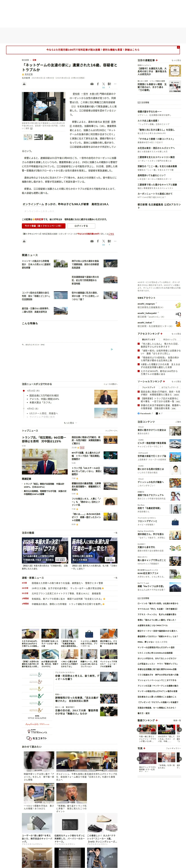186x868 pixels.
Task: Switch to 昨日のトップ5 ranking tab
Action: (x=170, y=339)
